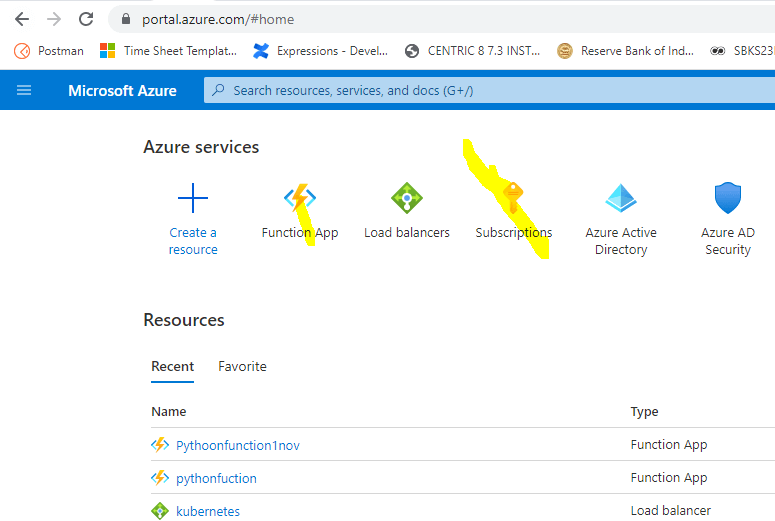The height and width of the screenshot is (521, 775).
Task: Open the Azure Active Directory icon
Action: 621,198
